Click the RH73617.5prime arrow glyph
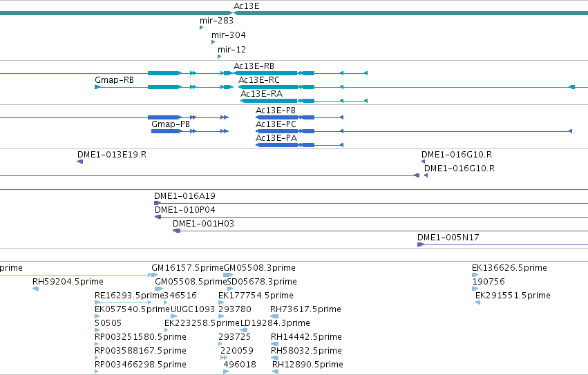 274,316
